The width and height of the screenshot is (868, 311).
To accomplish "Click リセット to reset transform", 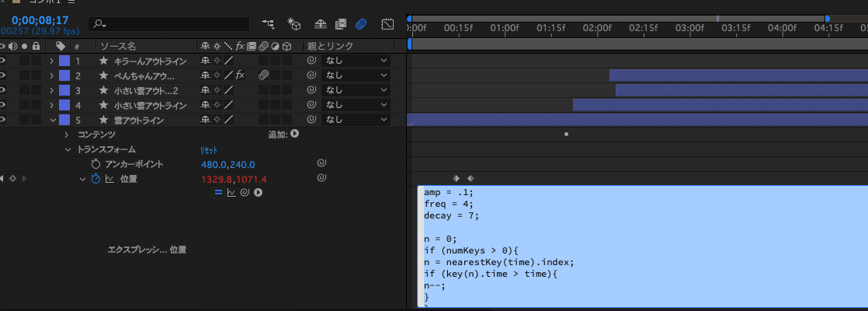I will [209, 150].
